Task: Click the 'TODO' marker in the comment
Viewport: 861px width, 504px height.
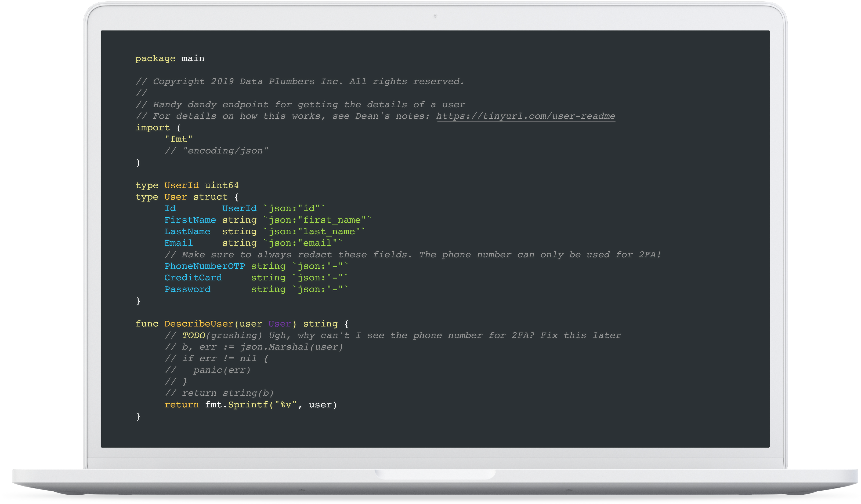Action: click(193, 335)
